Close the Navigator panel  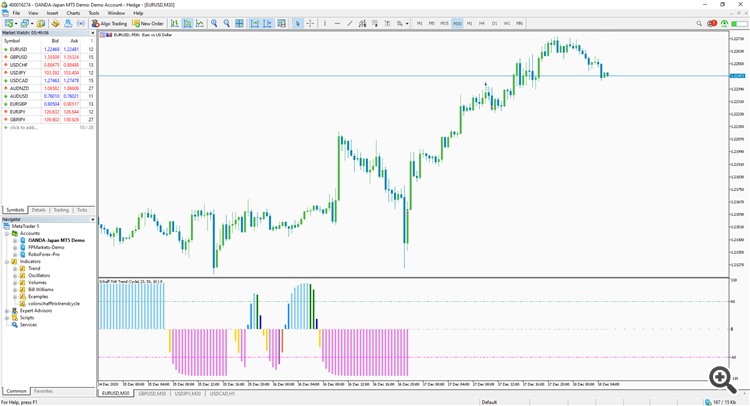(x=92, y=219)
